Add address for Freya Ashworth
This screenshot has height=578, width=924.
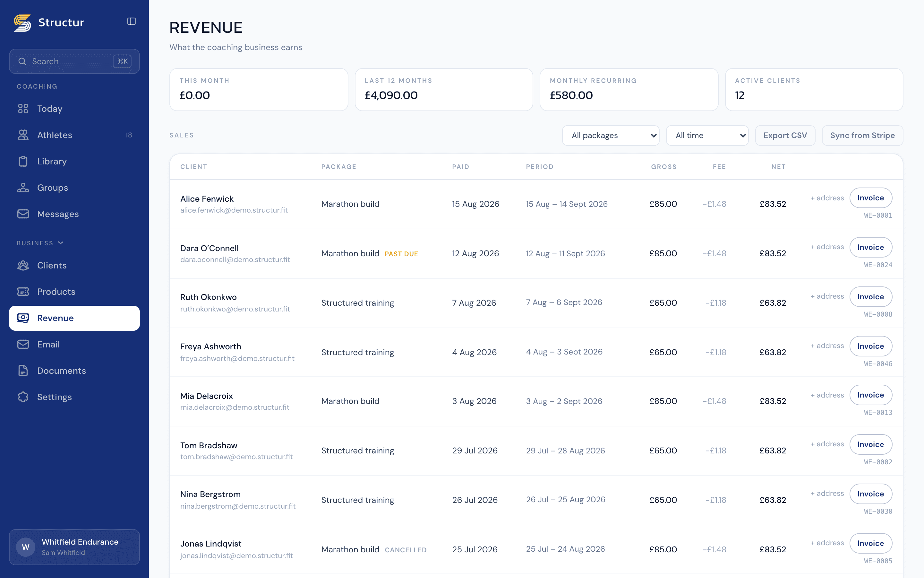tap(827, 346)
